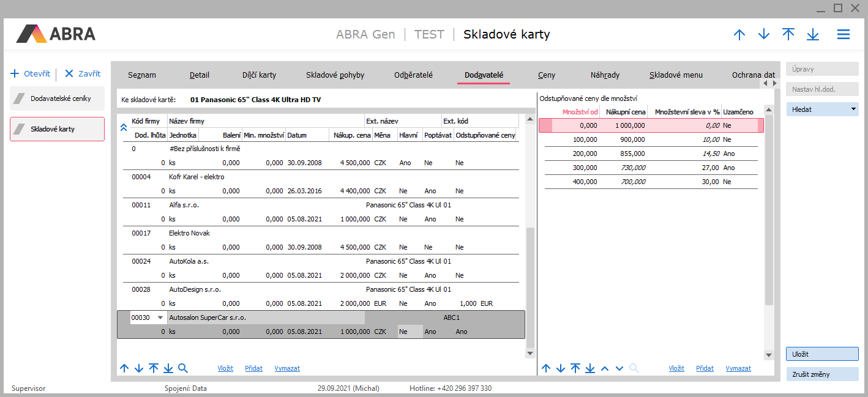Click Zrušit změny to discard changes
Image resolution: width=868 pixels, height=397 pixels.
tap(822, 374)
